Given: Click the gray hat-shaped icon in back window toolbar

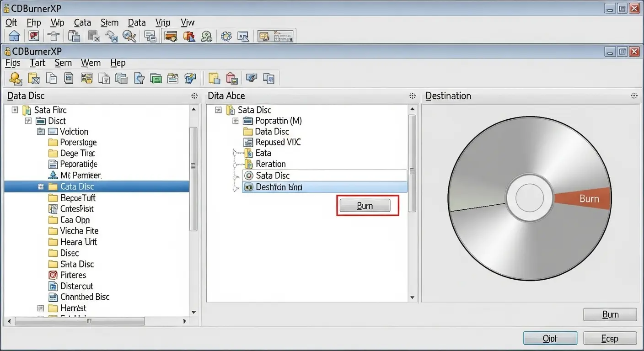Looking at the screenshot, I should (x=54, y=36).
